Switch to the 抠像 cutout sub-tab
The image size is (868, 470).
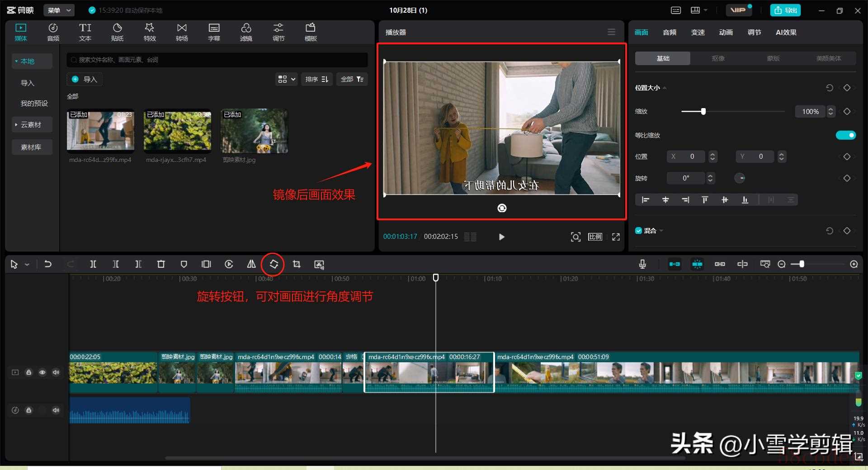click(x=718, y=58)
